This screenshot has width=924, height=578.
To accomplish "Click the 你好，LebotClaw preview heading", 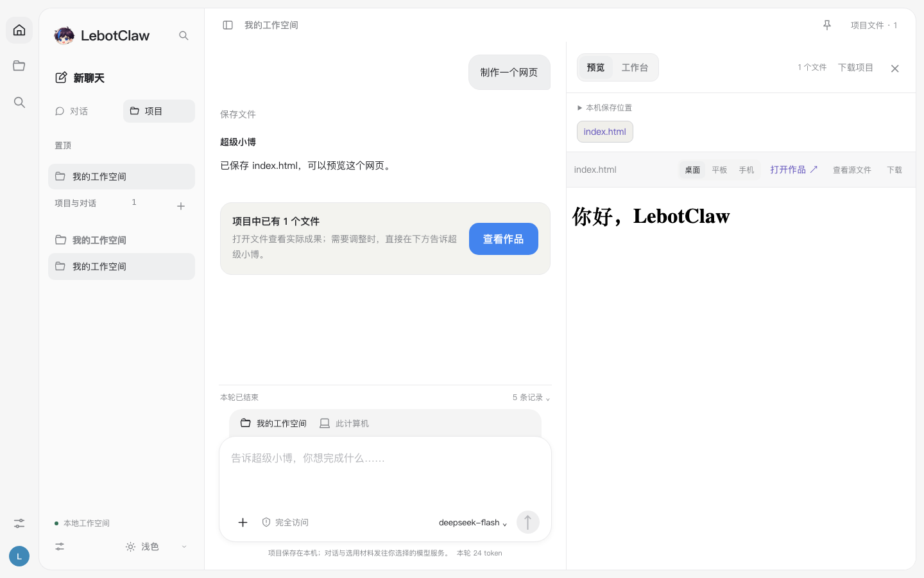I will (651, 216).
